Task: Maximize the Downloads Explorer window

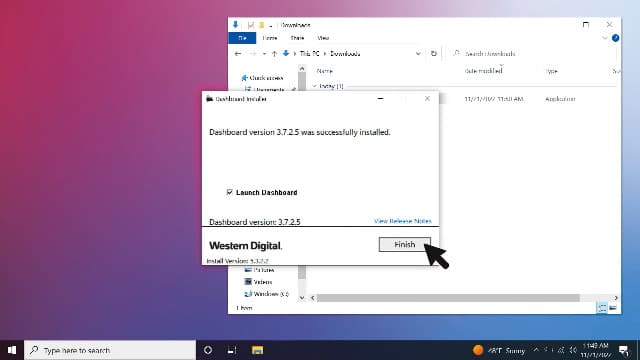Action: tap(586, 24)
